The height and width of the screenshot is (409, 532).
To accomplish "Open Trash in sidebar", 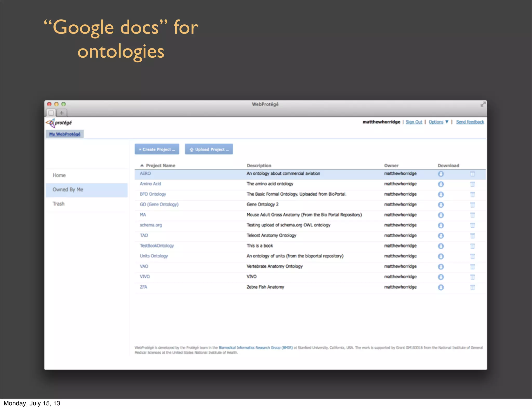I will tap(58, 204).
